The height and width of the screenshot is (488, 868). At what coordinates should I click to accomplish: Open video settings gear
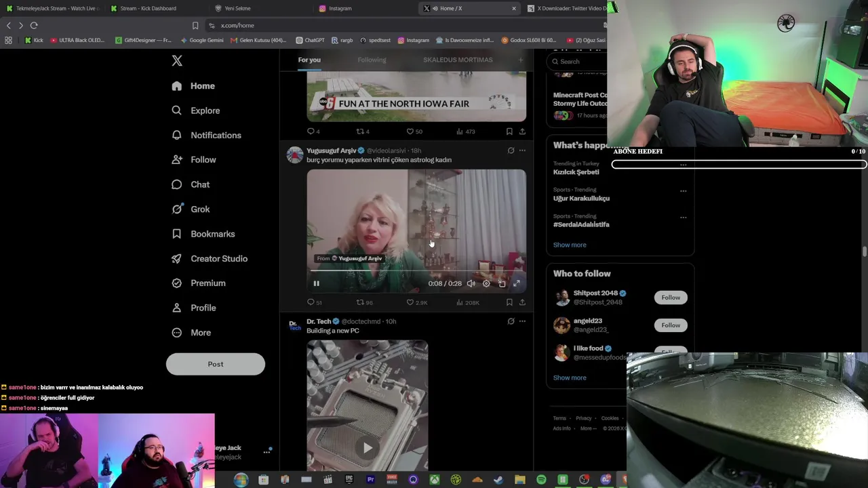pos(486,283)
